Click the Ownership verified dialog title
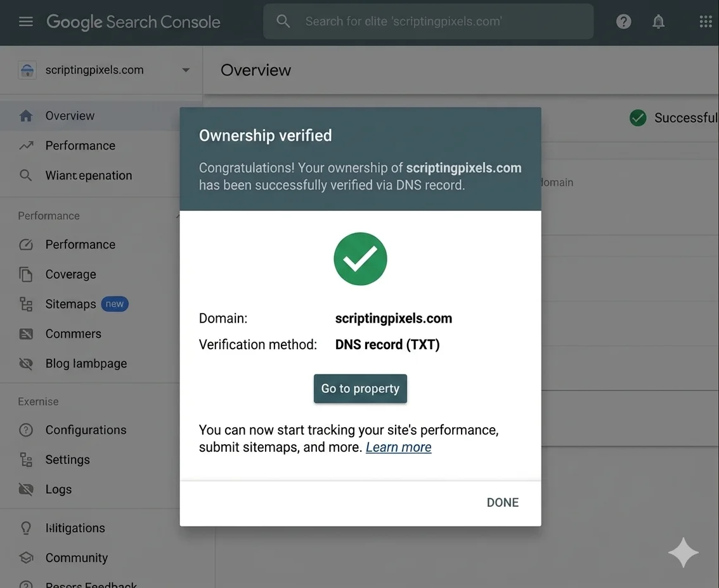719x588 pixels. 266,136
